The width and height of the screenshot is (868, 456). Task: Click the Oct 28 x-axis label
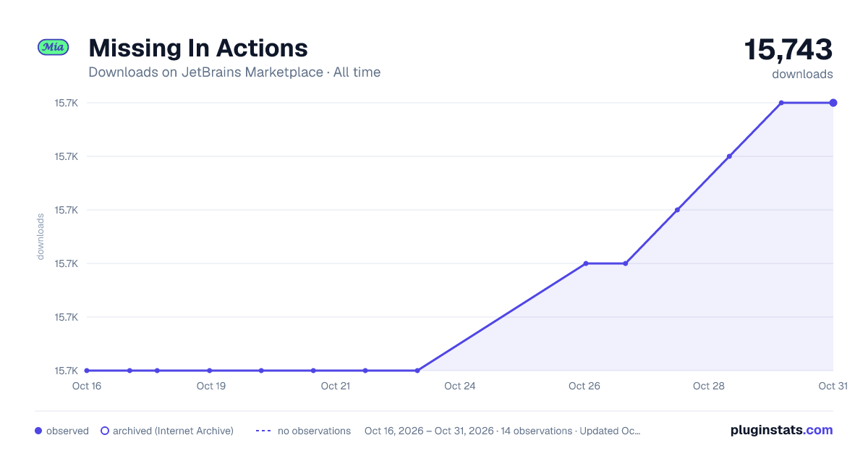click(x=709, y=386)
